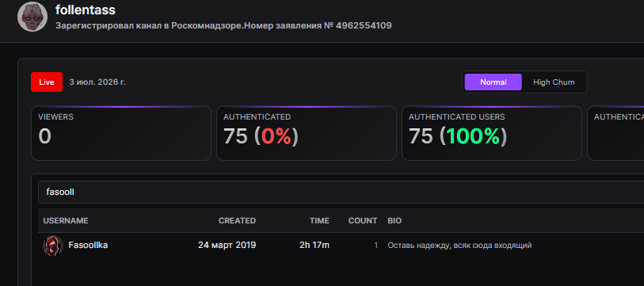Image resolution: width=644 pixels, height=286 pixels.
Task: Switch to High Churn mode
Action: [x=554, y=82]
